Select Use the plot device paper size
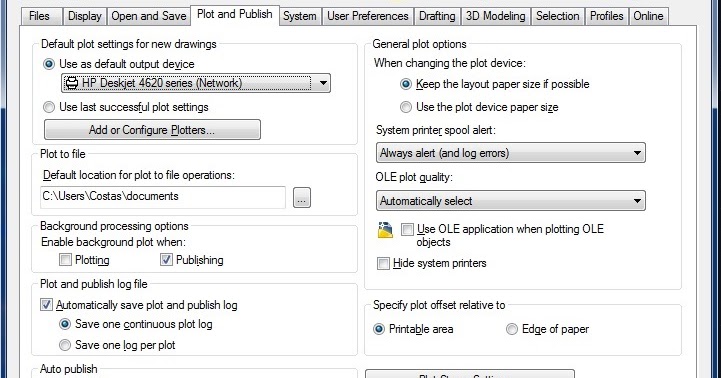Viewport: 721px width, 378px height. 406,107
